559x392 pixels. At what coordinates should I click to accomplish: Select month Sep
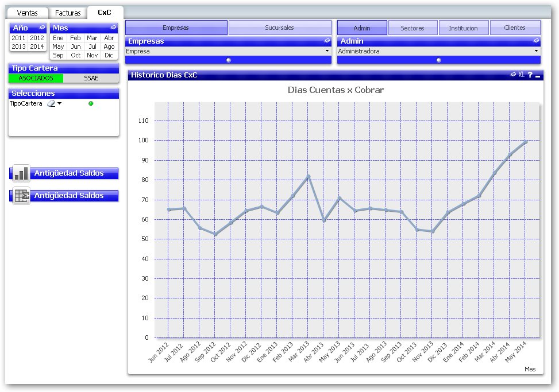coord(58,55)
